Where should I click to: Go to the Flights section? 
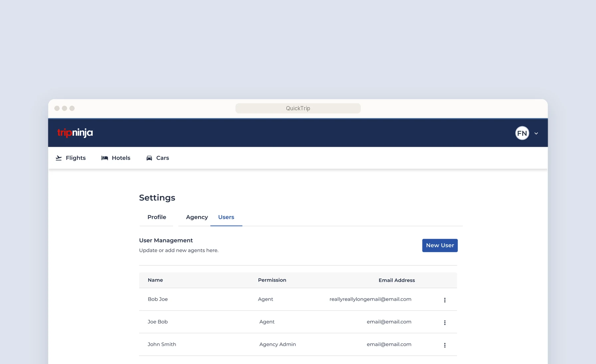(71, 158)
